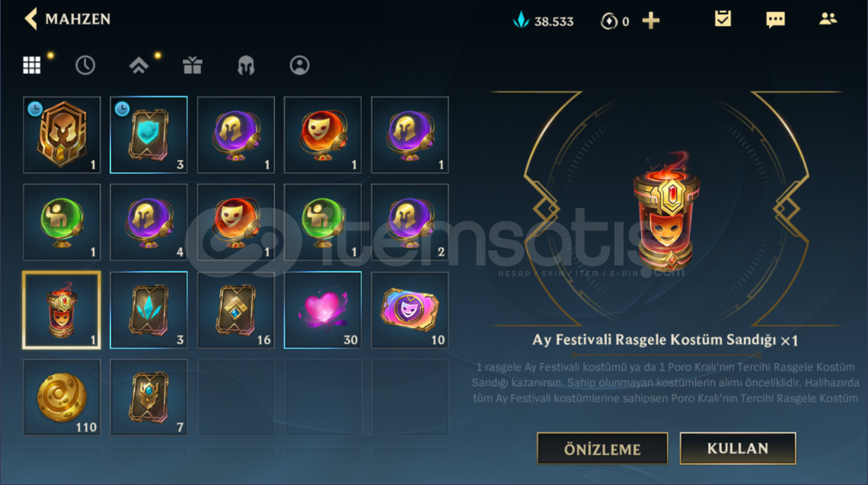This screenshot has height=485, width=868.
Task: Add currency with the plus icon
Action: 651,21
